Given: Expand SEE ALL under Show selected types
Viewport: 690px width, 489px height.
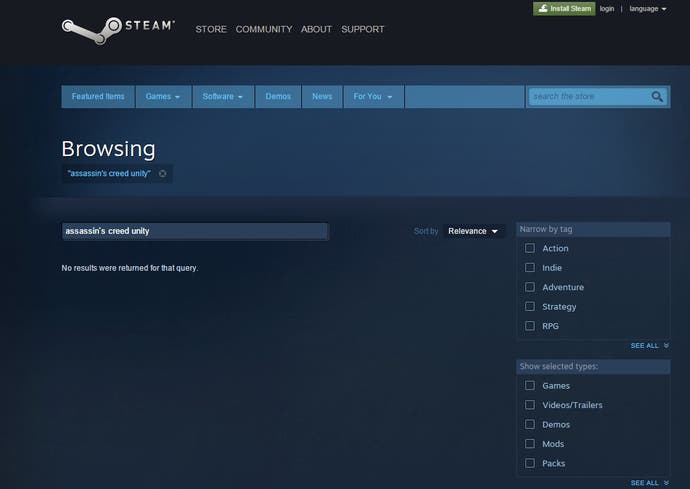Looking at the screenshot, I should point(650,483).
